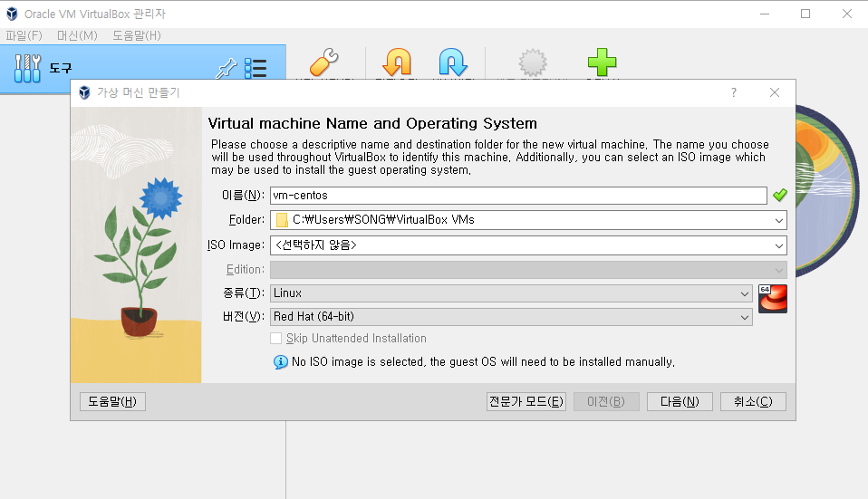Click 다음(N) to proceed
The width and height of the screenshot is (868, 499).
click(x=680, y=401)
